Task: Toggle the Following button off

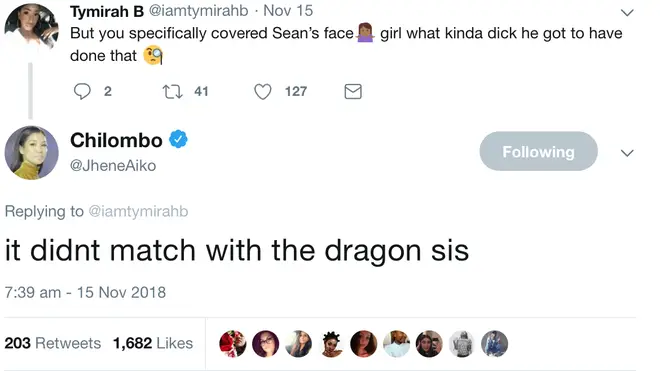Action: [538, 151]
